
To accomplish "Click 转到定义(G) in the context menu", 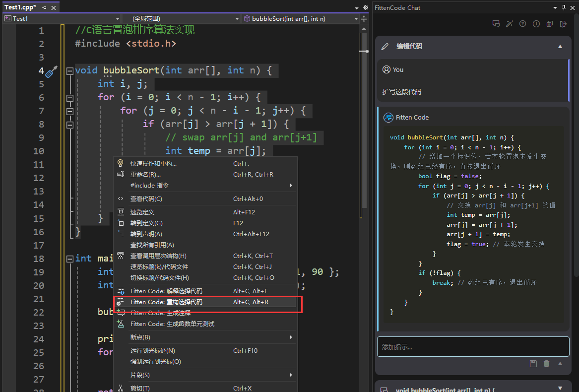I will pos(146,223).
